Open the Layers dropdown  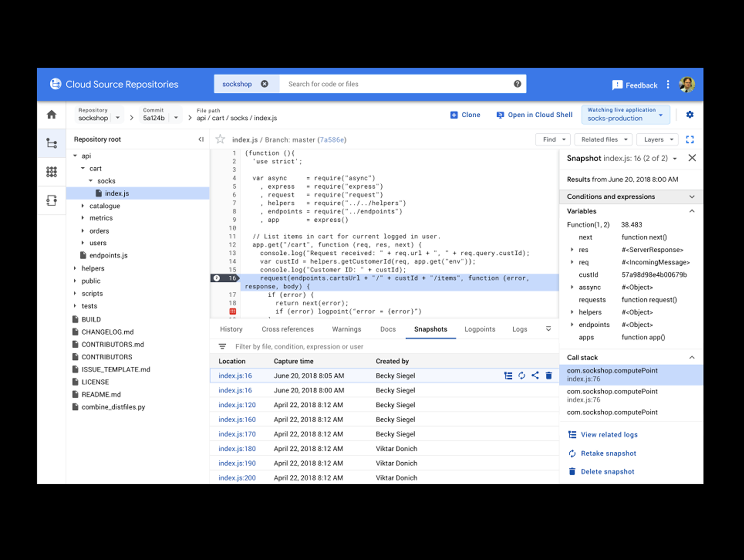[657, 139]
